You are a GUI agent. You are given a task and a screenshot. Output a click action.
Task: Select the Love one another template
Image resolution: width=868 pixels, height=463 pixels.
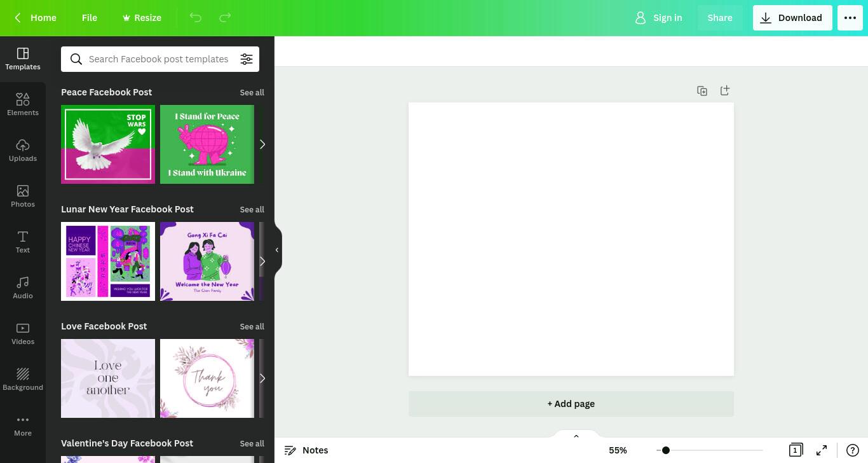108,378
